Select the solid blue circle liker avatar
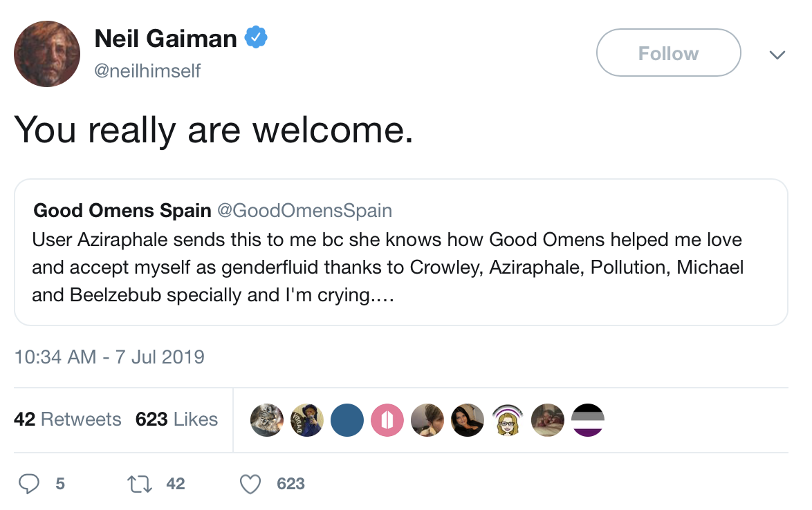The width and height of the screenshot is (812, 510). (x=347, y=420)
